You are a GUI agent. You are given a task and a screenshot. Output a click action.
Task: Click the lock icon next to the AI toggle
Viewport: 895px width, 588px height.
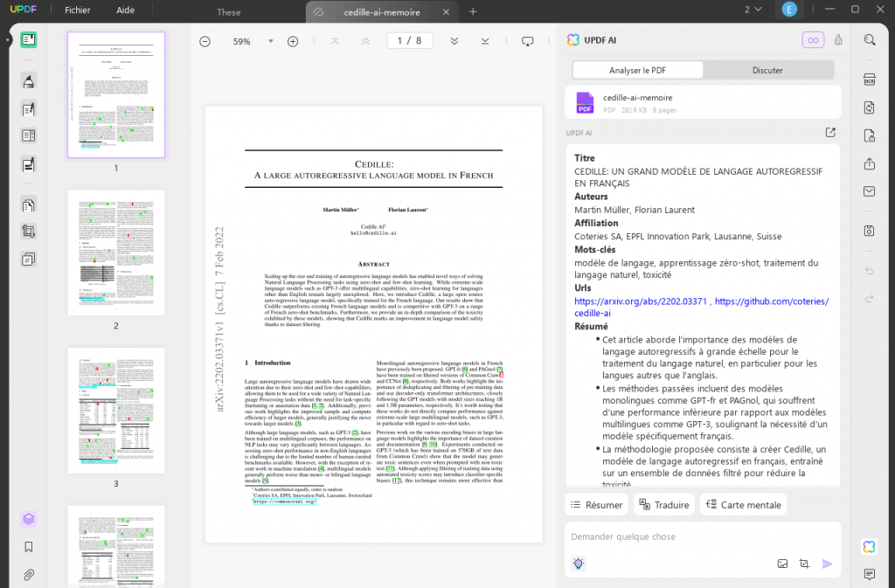(837, 39)
